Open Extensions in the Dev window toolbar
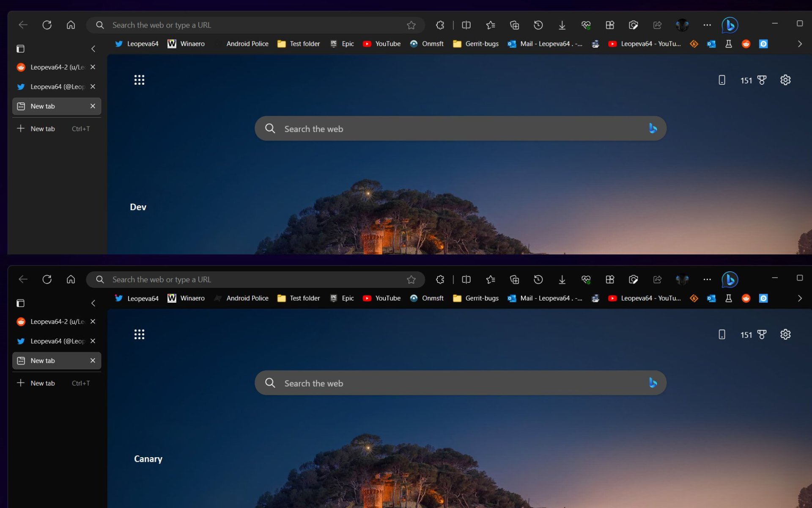This screenshot has width=812, height=508. 440,25
